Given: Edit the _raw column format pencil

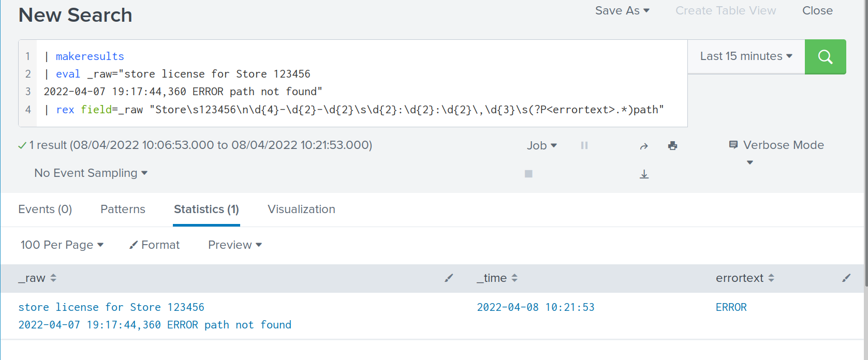Looking at the screenshot, I should [x=449, y=278].
